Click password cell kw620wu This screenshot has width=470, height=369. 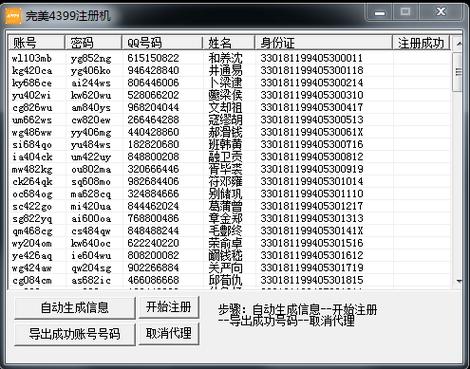click(91, 95)
